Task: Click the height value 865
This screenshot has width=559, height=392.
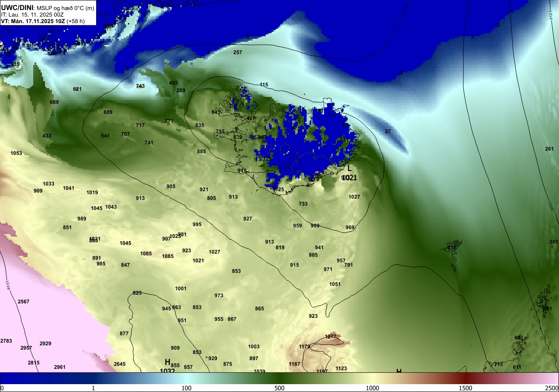Action: click(x=259, y=309)
